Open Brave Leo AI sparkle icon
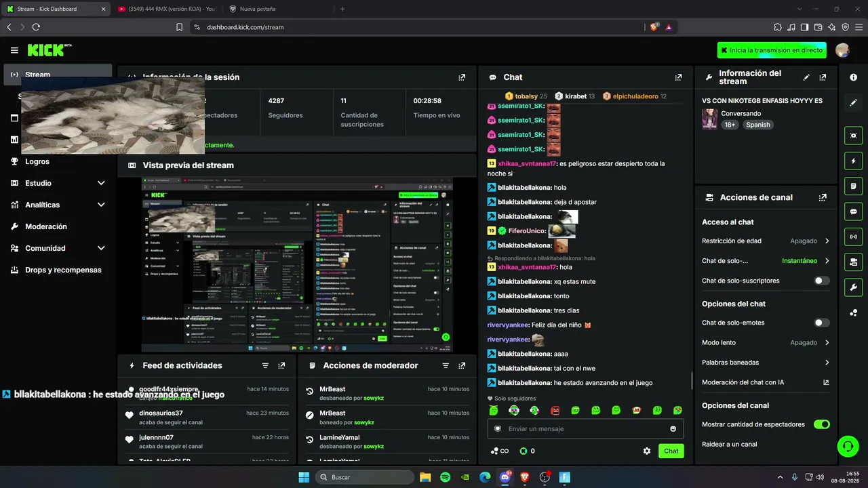Viewport: 868px width, 488px height. click(x=831, y=27)
